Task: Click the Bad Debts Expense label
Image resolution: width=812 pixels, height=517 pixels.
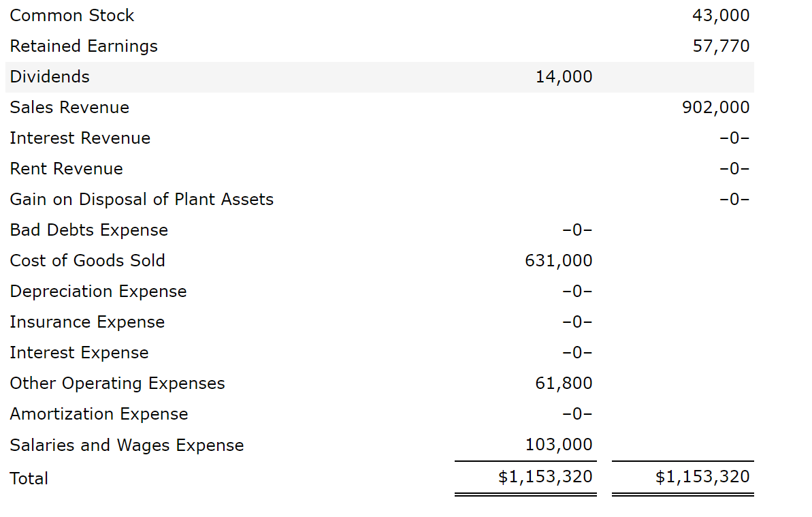Action: [x=89, y=230]
